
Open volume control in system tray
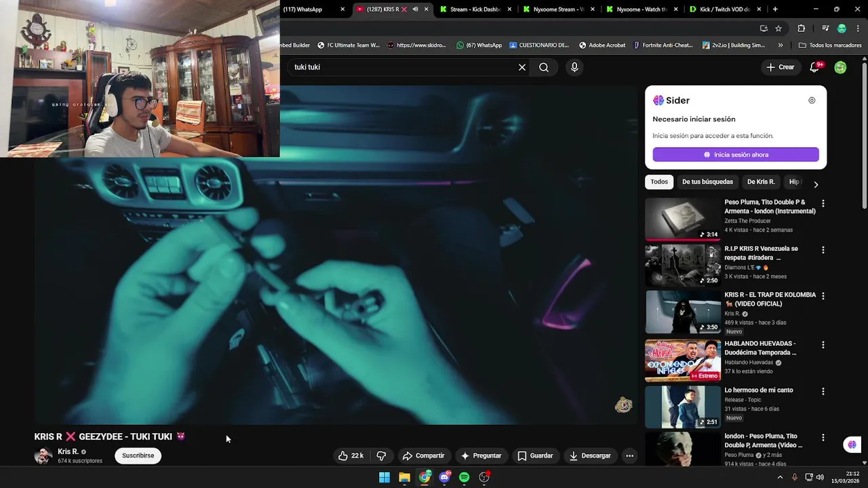[x=820, y=477]
